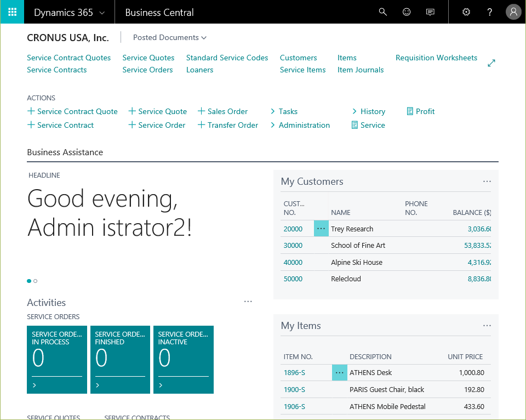Open Service Orders Finished tile
526x420 pixels.
point(120,360)
